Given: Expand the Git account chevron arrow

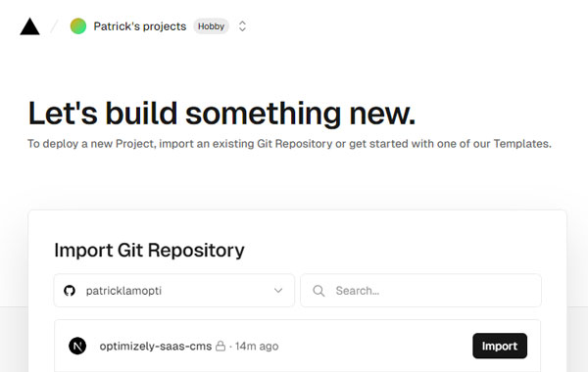Looking at the screenshot, I should click(278, 291).
